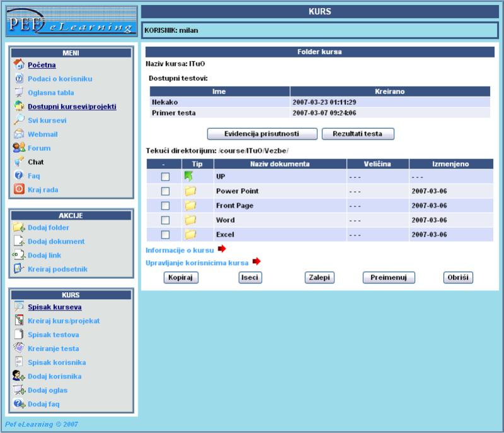
Task: Click the document icon beside Dodaj dokument
Action: point(19,240)
